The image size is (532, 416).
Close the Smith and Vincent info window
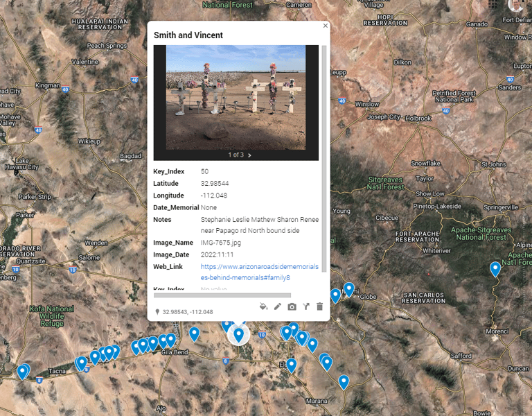point(326,26)
